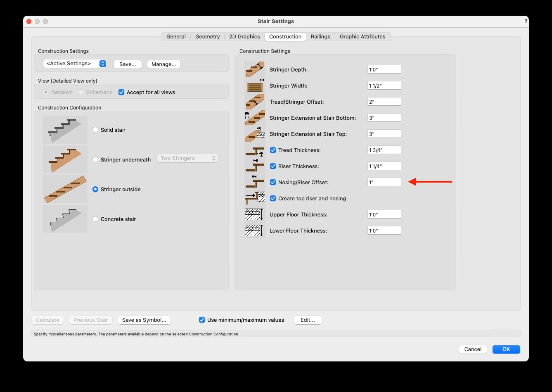The image size is (552, 392).
Task: Click the help question mark icon
Action: pyautogui.click(x=526, y=21)
